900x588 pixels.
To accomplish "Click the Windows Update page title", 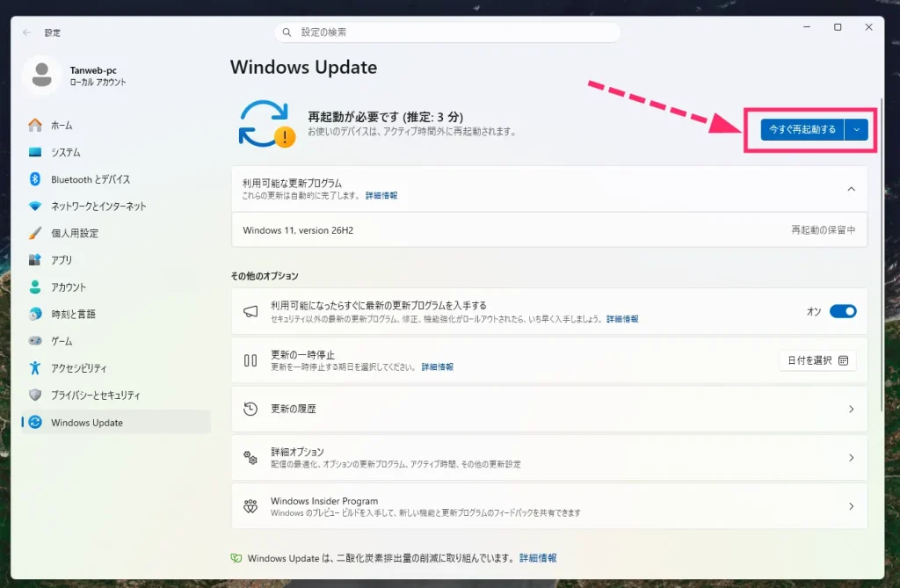I will click(303, 67).
